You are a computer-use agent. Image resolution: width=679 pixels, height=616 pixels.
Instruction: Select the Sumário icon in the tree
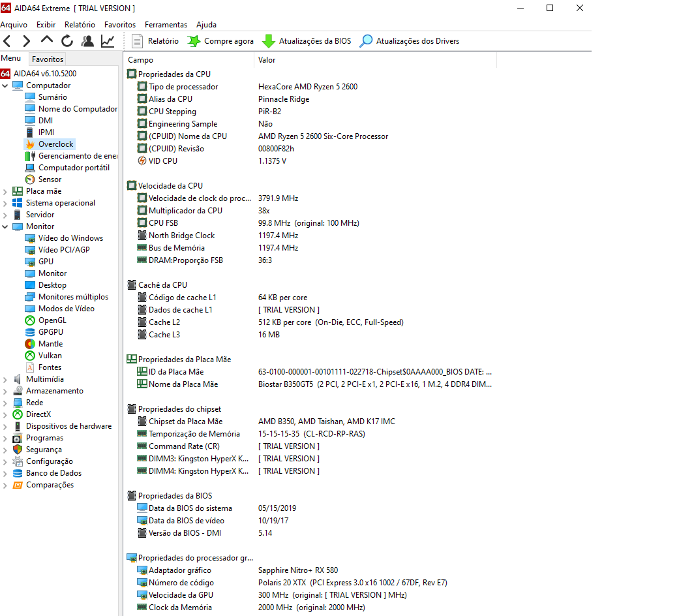(x=30, y=97)
